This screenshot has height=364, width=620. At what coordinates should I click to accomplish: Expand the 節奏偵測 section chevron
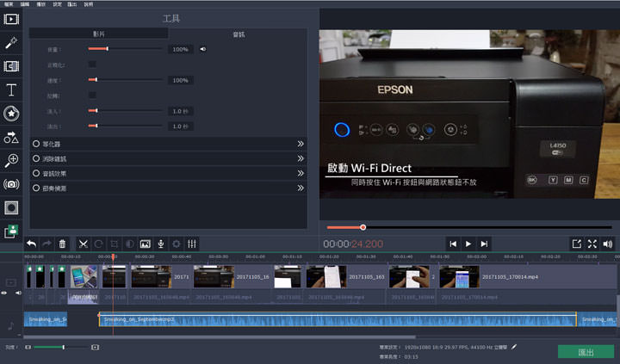coord(301,188)
